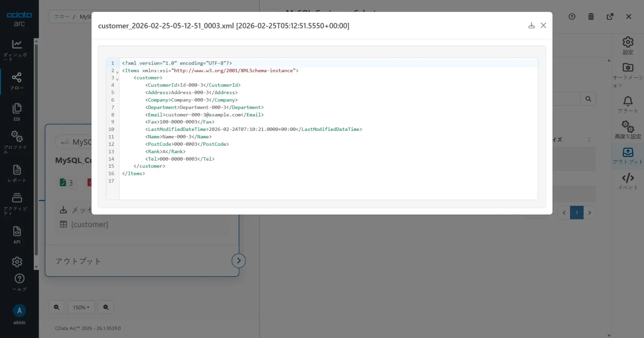This screenshot has height=338, width=644.
Task: Switch to the Advanced settings tab
Action: point(628,130)
